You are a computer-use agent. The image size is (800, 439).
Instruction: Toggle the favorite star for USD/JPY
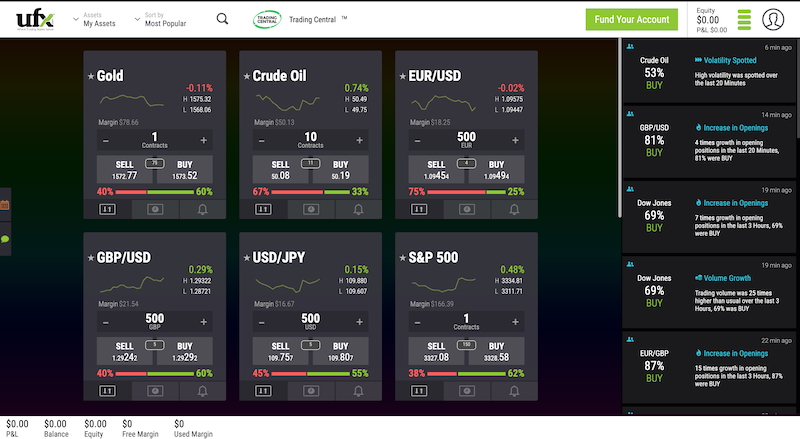click(247, 258)
